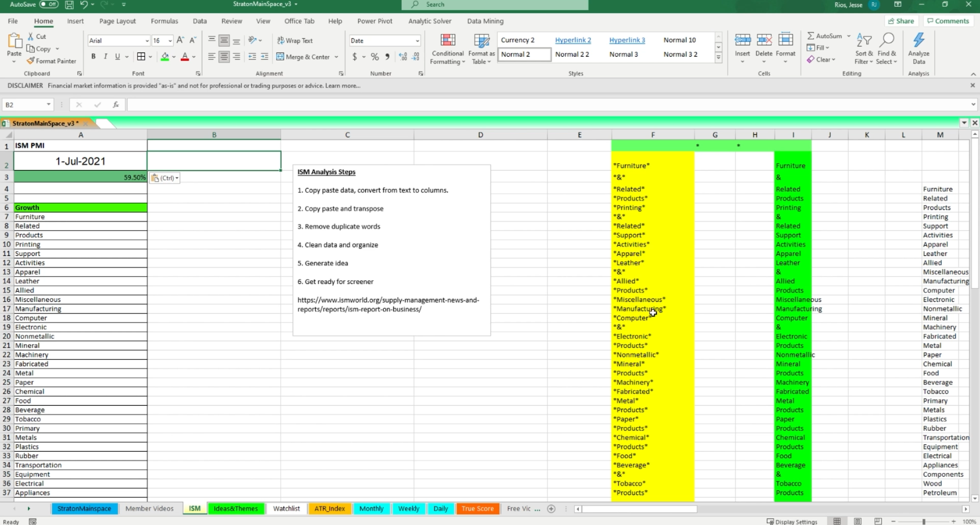Open the Formulas ribbon tab
The image size is (980, 525).
click(164, 21)
